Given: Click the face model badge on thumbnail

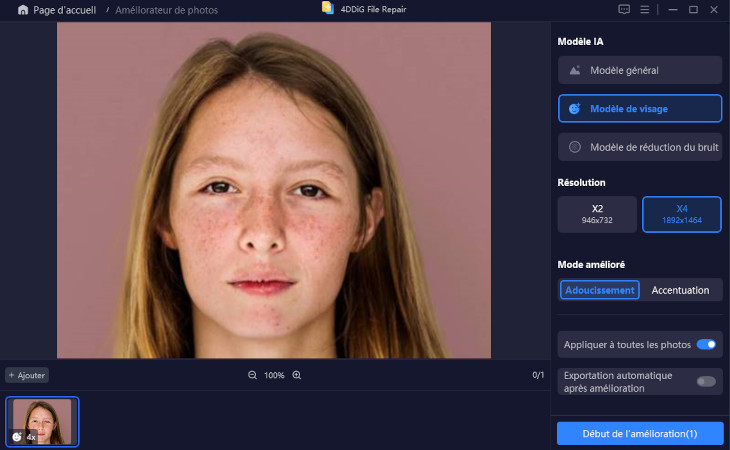Looking at the screenshot, I should (17, 437).
